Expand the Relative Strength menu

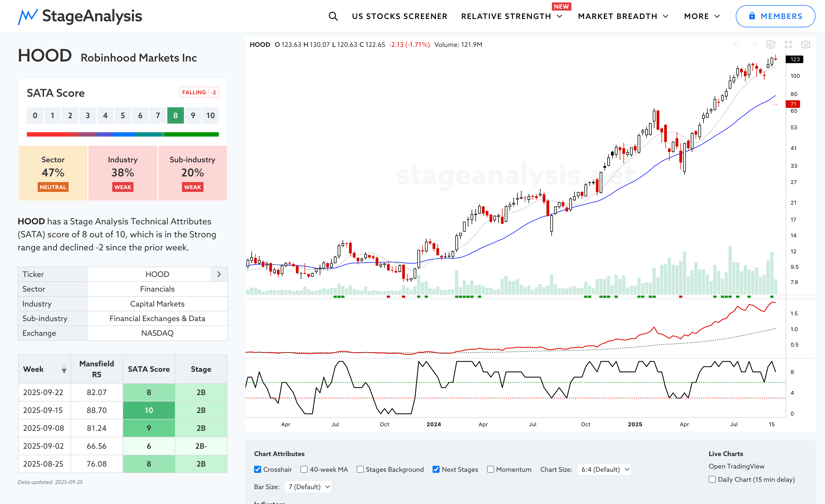pyautogui.click(x=511, y=16)
